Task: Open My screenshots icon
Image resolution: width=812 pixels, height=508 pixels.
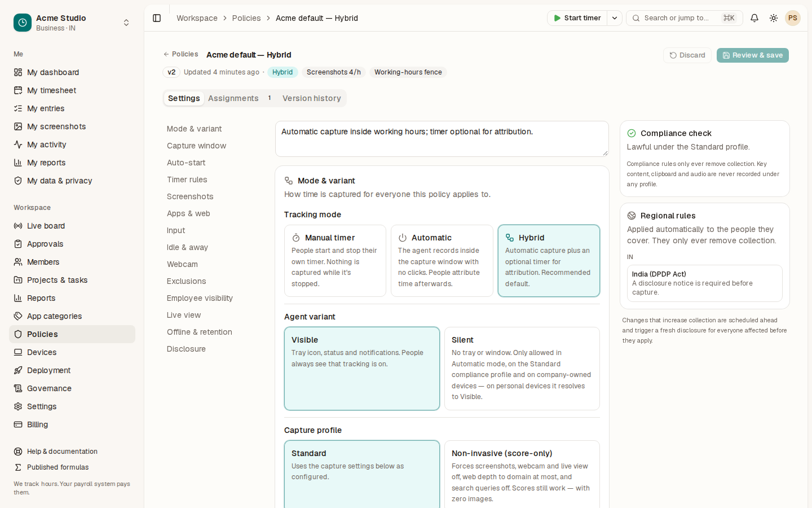Action: click(18, 126)
